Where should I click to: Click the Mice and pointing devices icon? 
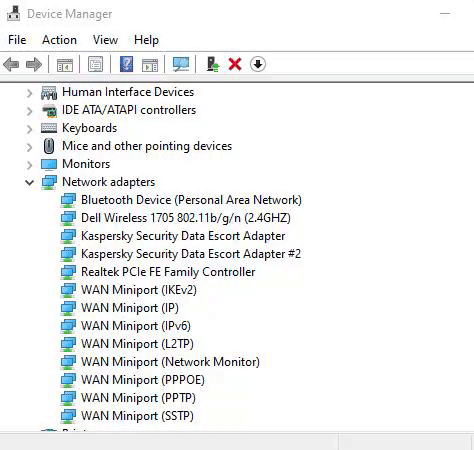tap(49, 146)
